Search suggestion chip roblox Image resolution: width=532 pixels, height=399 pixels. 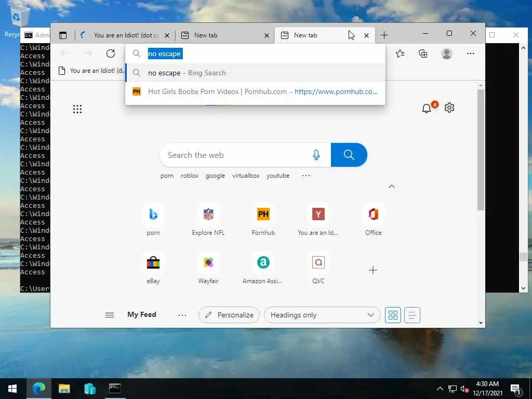189,176
